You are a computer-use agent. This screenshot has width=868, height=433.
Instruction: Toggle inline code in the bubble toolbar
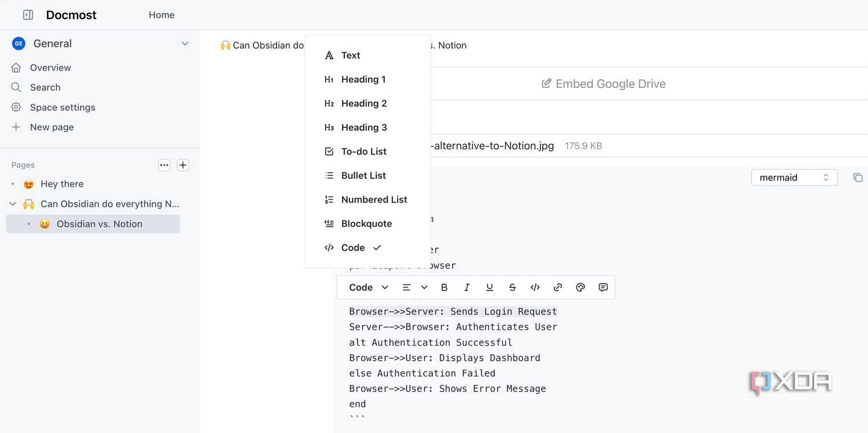pos(535,287)
